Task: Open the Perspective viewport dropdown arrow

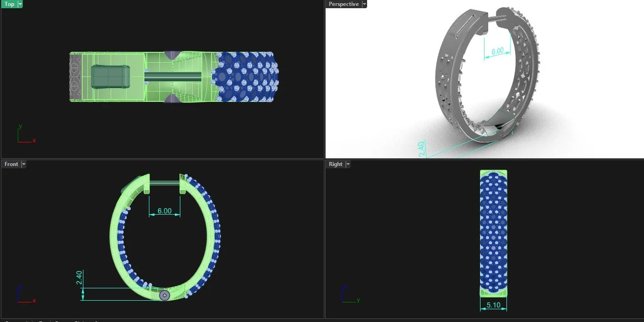Action: tap(364, 4)
